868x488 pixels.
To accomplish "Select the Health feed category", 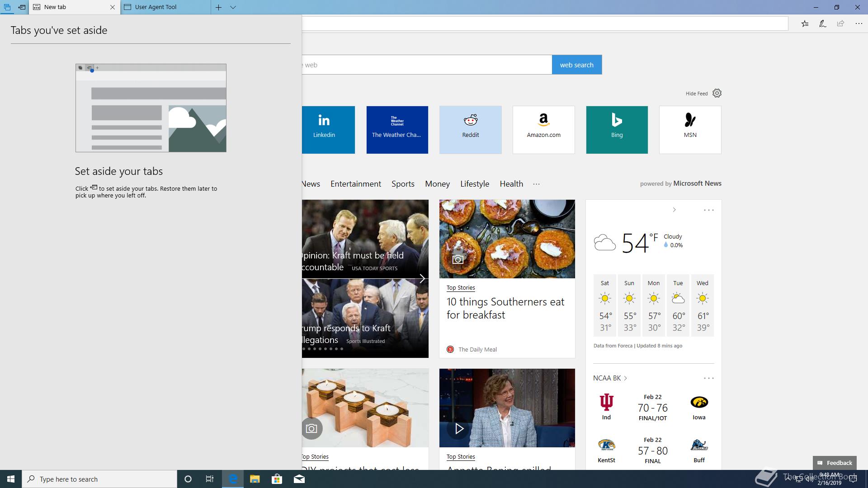I will [511, 184].
